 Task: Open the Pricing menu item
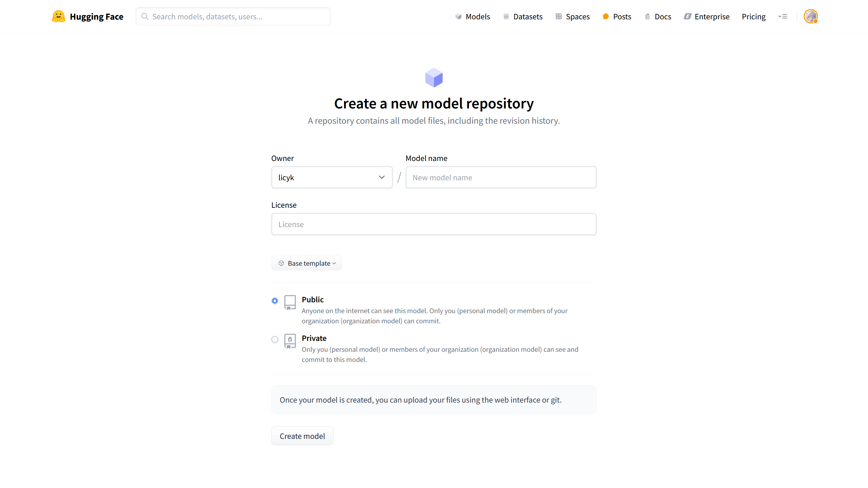(x=753, y=17)
